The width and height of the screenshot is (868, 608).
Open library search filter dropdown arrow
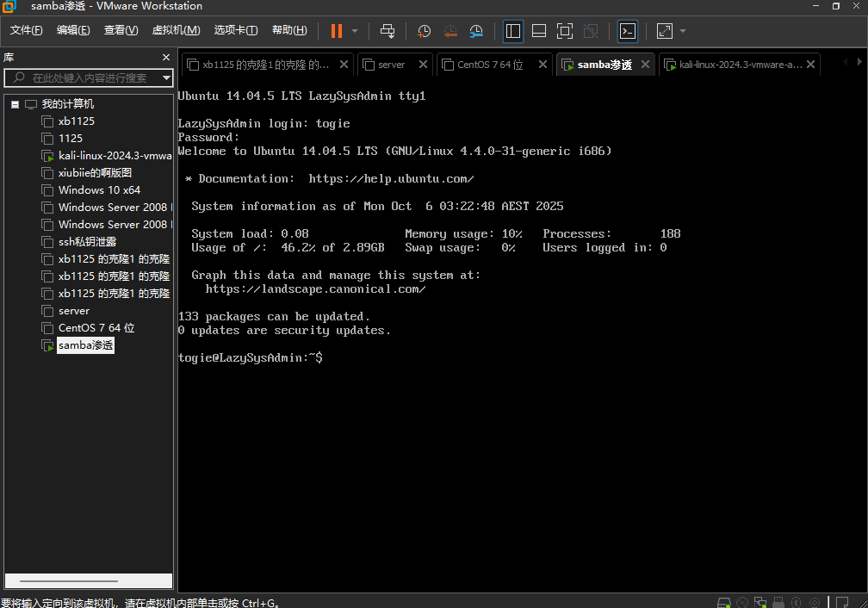click(x=166, y=78)
